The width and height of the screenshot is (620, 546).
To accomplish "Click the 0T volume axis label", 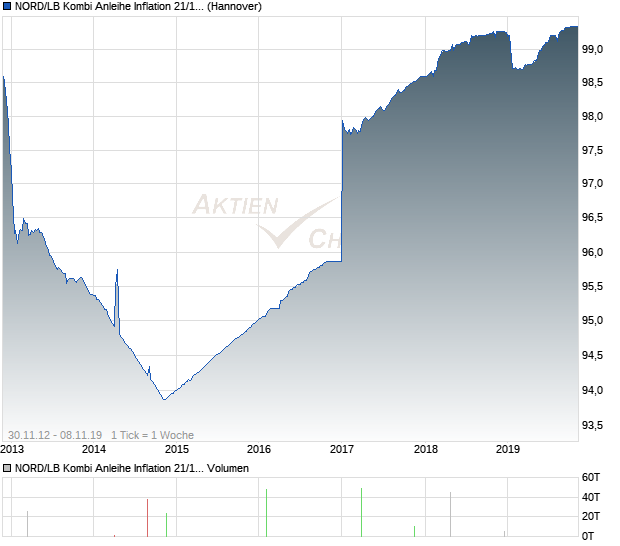I will pyautogui.click(x=588, y=536).
